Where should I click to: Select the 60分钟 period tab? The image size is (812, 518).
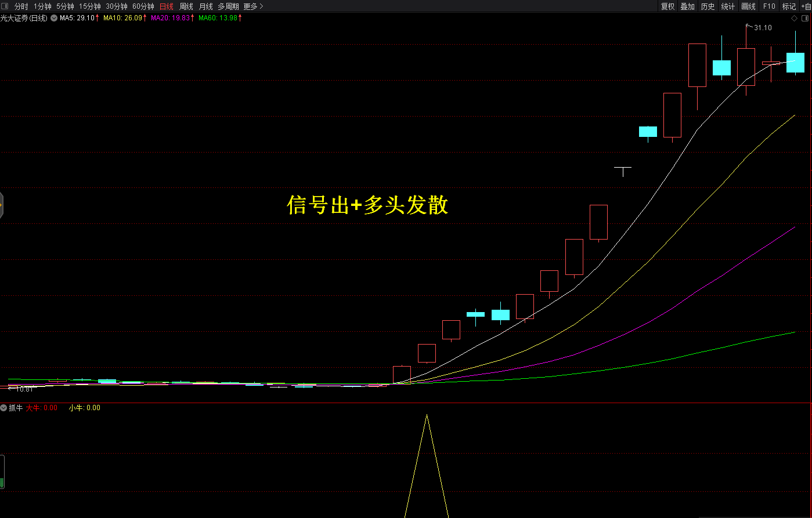(143, 6)
